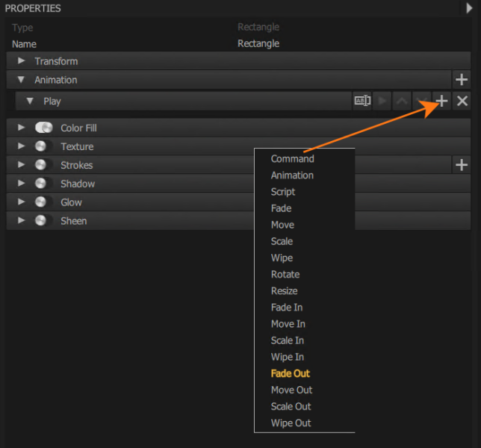Add an item with the Play row plus icon
The height and width of the screenshot is (448, 481).
[x=441, y=101]
